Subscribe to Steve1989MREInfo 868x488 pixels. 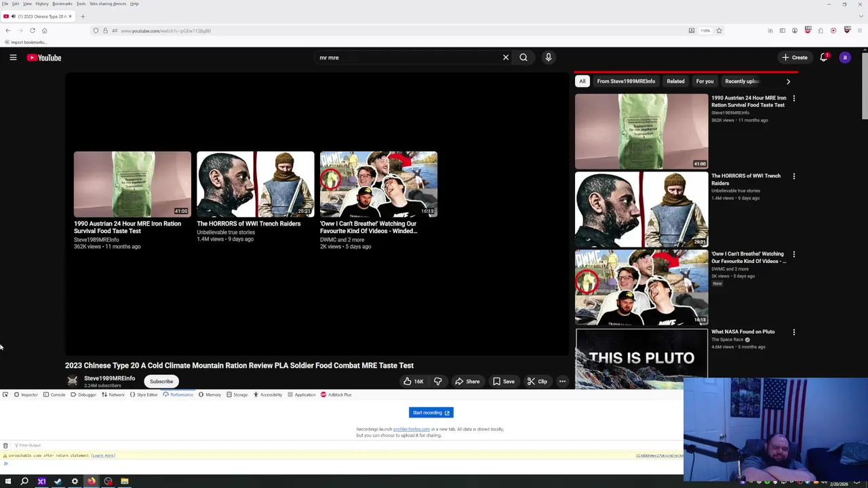tap(161, 382)
